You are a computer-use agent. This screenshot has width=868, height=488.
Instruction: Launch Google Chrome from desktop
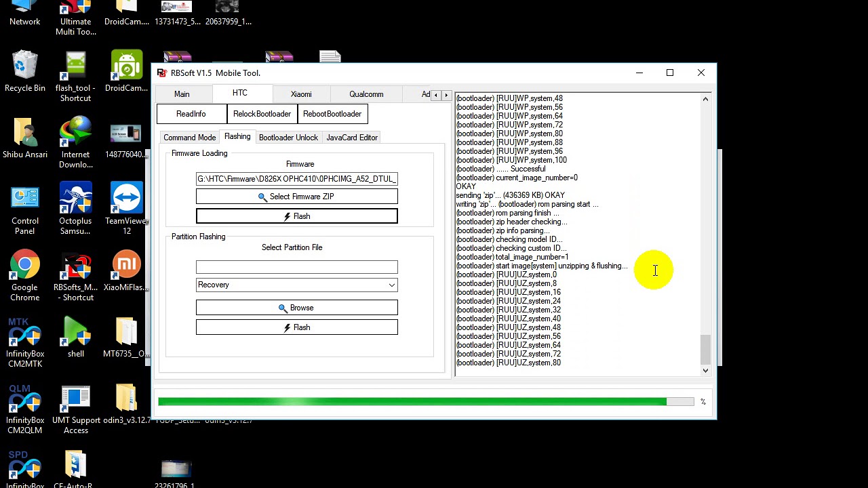(25, 276)
